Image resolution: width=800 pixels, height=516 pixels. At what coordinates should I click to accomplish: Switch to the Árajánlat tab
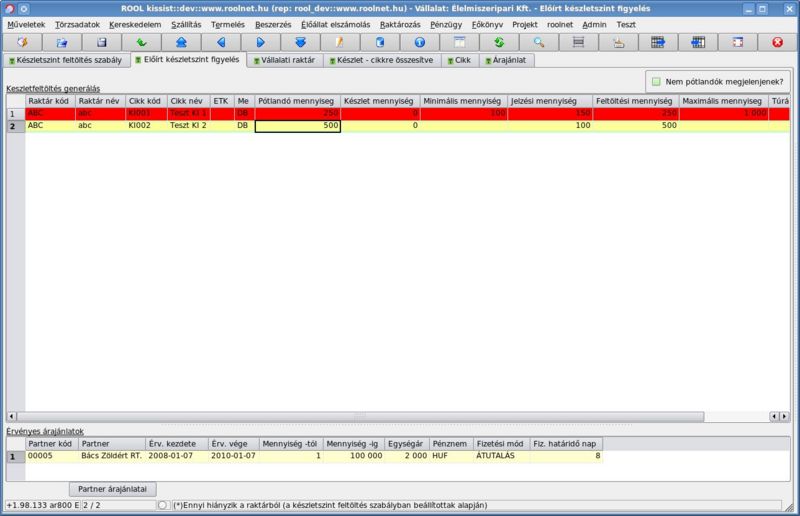pyautogui.click(x=509, y=60)
